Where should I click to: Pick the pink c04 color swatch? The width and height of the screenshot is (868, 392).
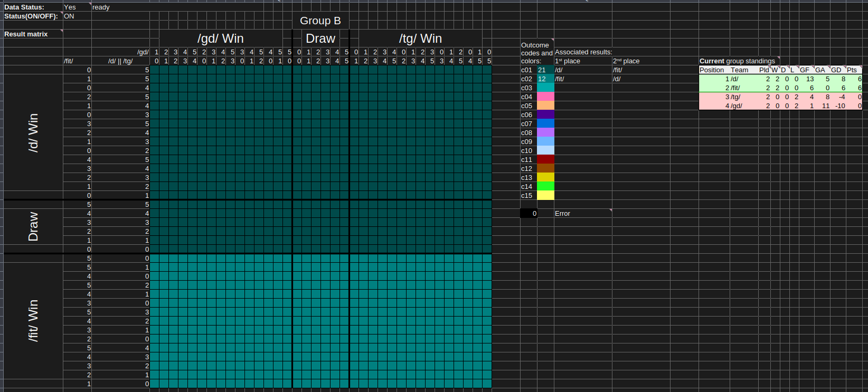[x=545, y=97]
